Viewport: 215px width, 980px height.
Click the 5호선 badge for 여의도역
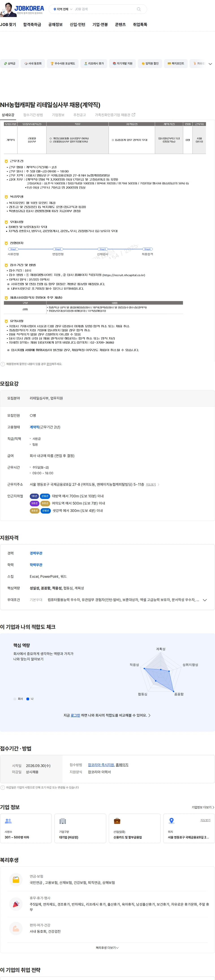click(x=34, y=503)
